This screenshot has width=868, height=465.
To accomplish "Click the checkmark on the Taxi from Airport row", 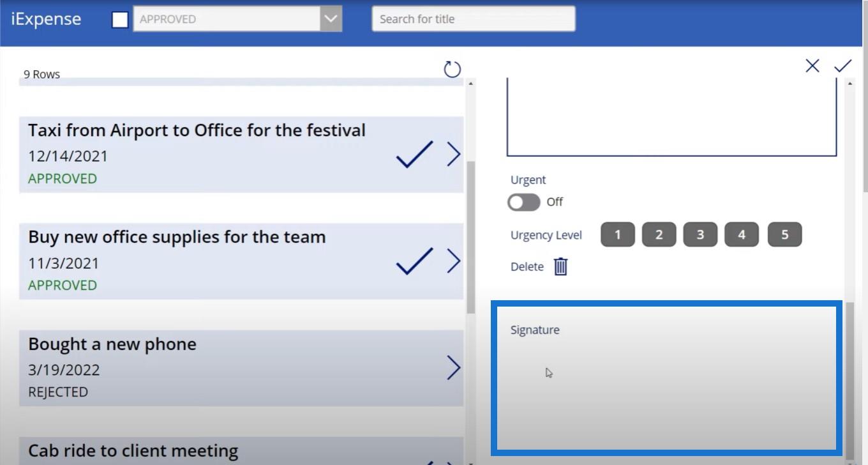I will pyautogui.click(x=414, y=155).
